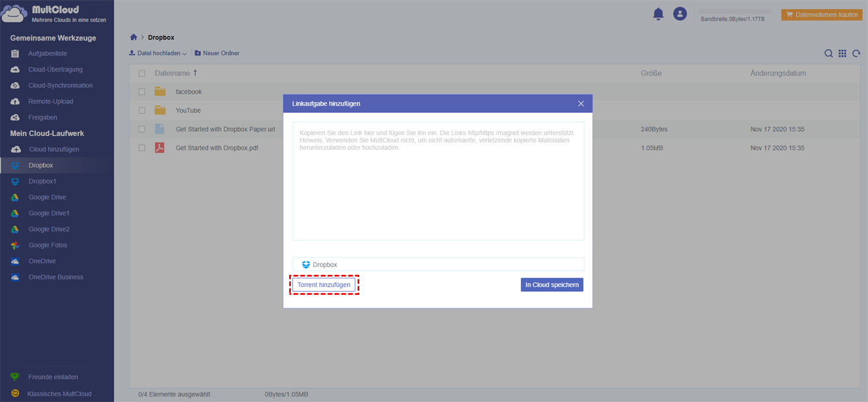Click the facebook folder icon

tap(160, 91)
